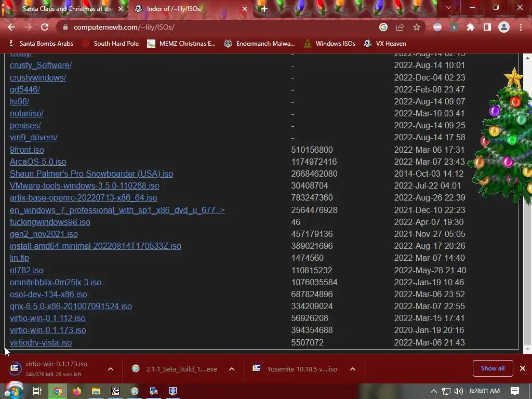Open the tab search dropdown arrow
Screen dimensions: 532x399
[448, 7]
